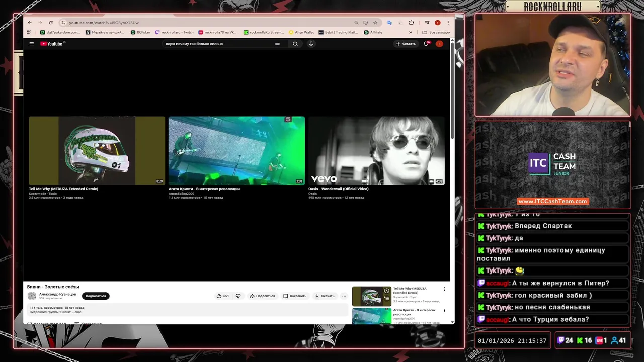This screenshot has height=362, width=644.
Task: Expand the video description with ...ещё
Action: (x=76, y=312)
